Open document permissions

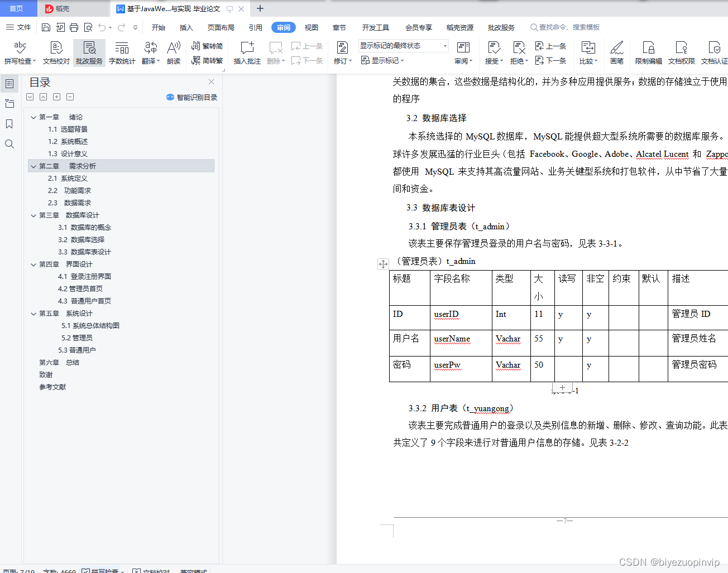(681, 53)
